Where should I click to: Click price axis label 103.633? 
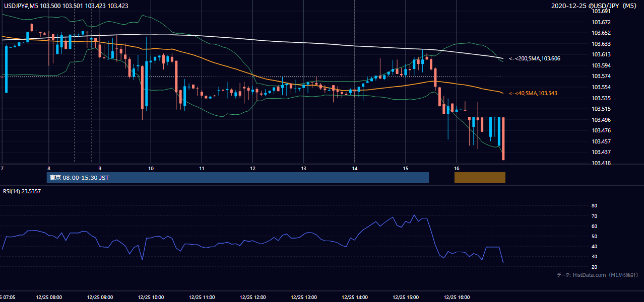point(601,44)
